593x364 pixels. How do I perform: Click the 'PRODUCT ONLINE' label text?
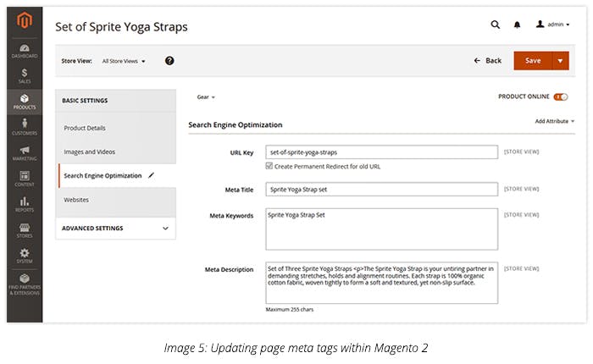coord(524,97)
